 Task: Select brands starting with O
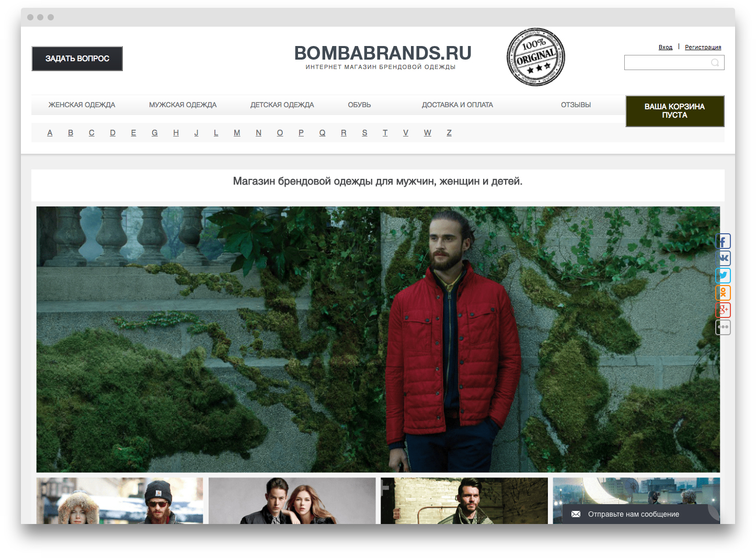click(280, 133)
